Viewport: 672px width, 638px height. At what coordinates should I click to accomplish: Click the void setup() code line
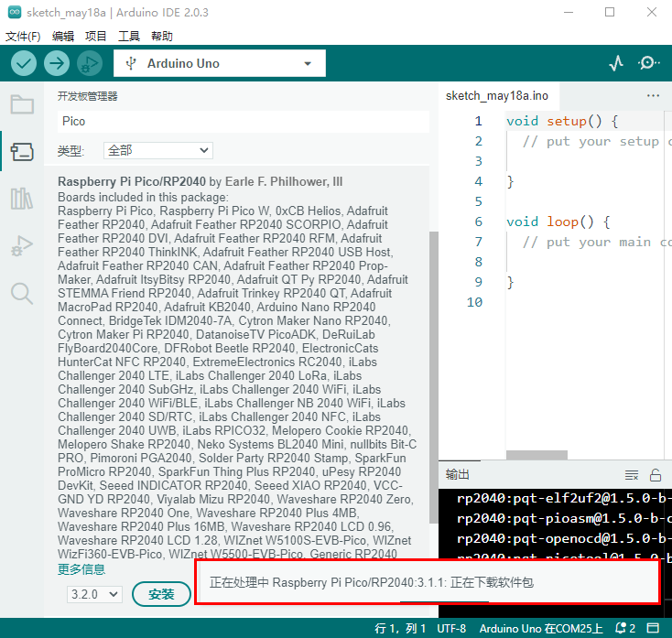point(562,121)
